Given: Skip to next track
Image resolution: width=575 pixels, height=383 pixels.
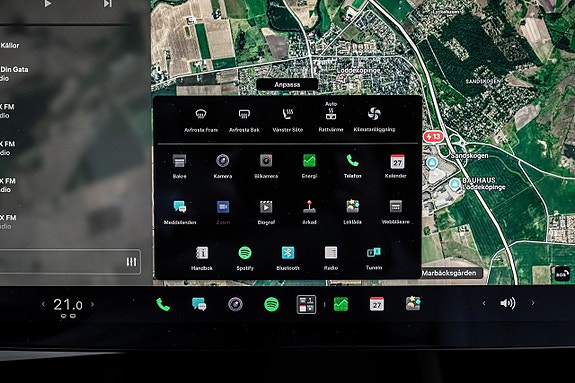Looking at the screenshot, I should tap(107, 4).
